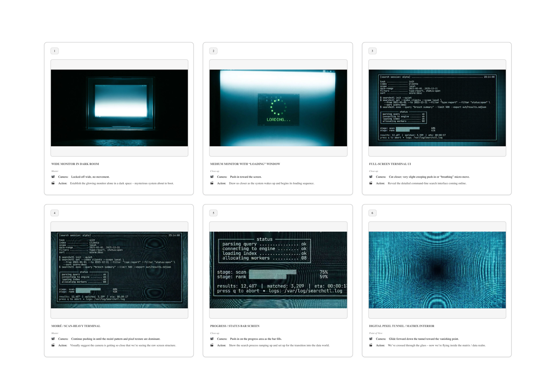The height and width of the screenshot is (392, 555).
Task: Select shot number 1 badge
Action: click(x=55, y=51)
